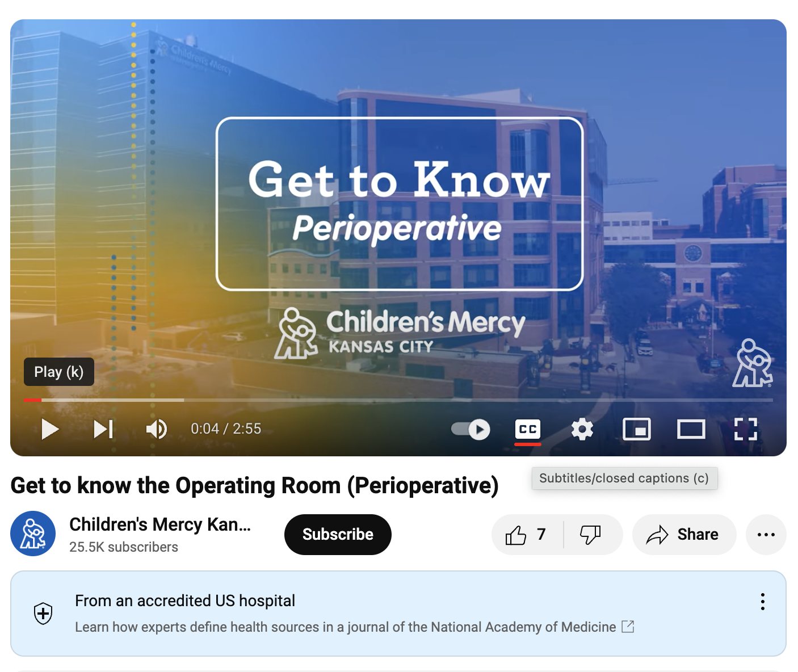Screen dimensions: 798x672
Task: Open video settings gear
Action: click(x=582, y=429)
